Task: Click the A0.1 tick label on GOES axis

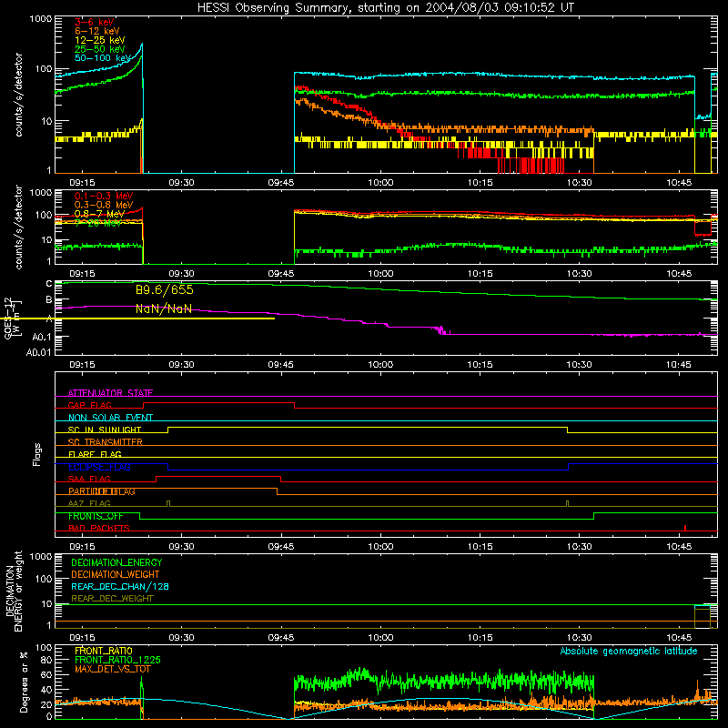Action: [x=42, y=337]
